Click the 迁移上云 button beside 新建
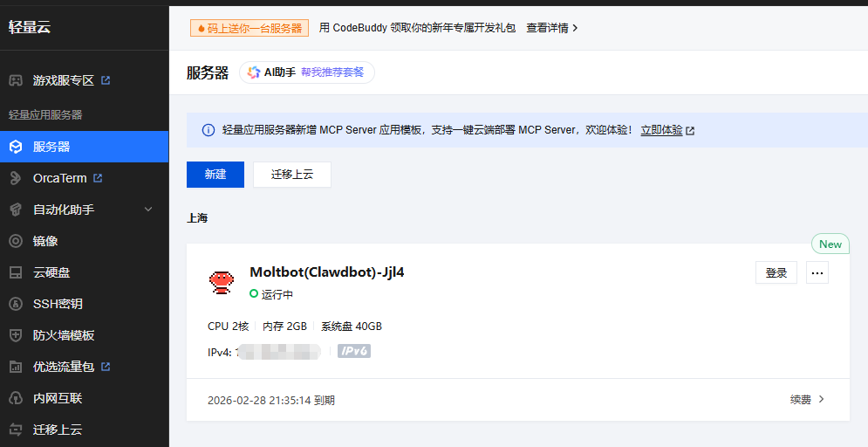868x447 pixels. [291, 175]
